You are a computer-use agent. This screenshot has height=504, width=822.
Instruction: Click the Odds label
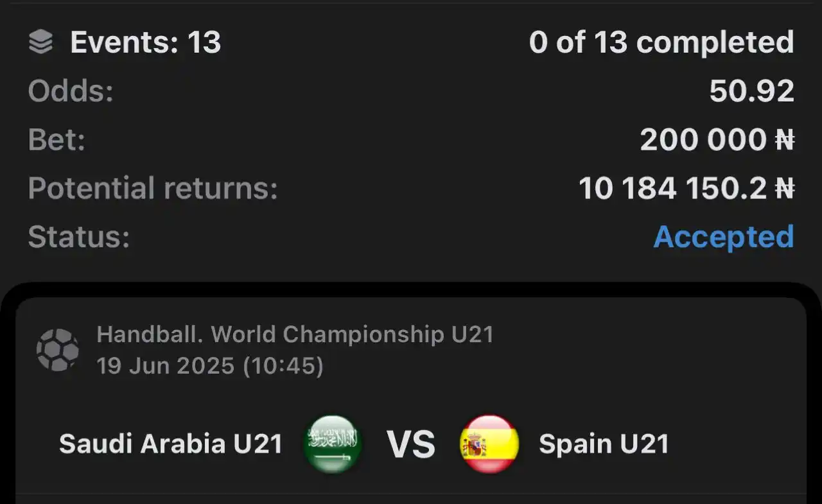point(71,91)
